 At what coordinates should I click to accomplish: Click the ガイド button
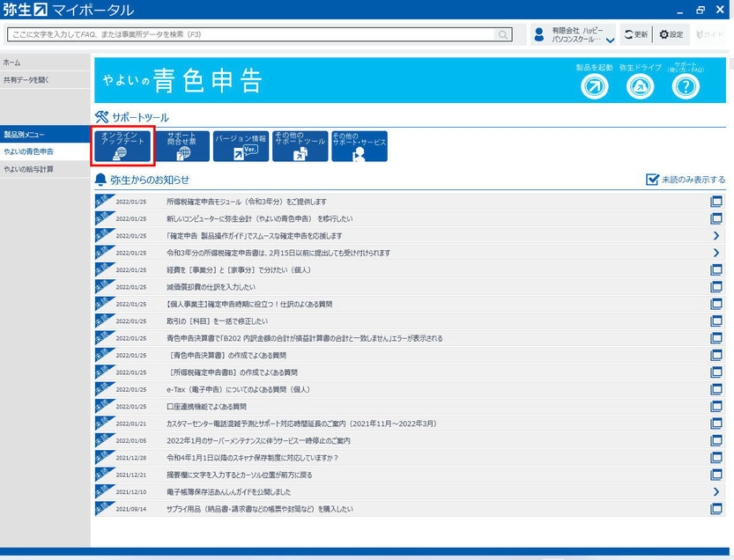pos(710,34)
